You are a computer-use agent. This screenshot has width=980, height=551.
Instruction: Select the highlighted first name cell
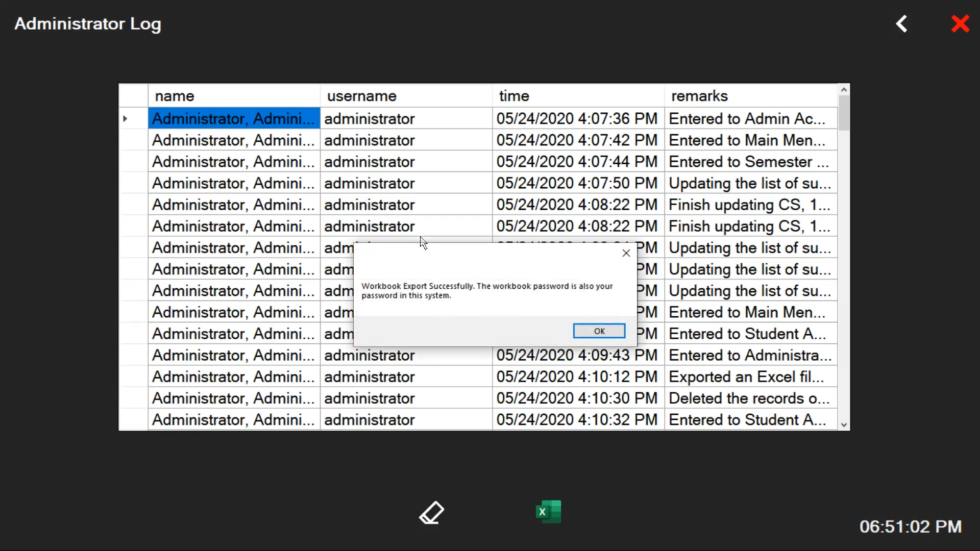234,119
